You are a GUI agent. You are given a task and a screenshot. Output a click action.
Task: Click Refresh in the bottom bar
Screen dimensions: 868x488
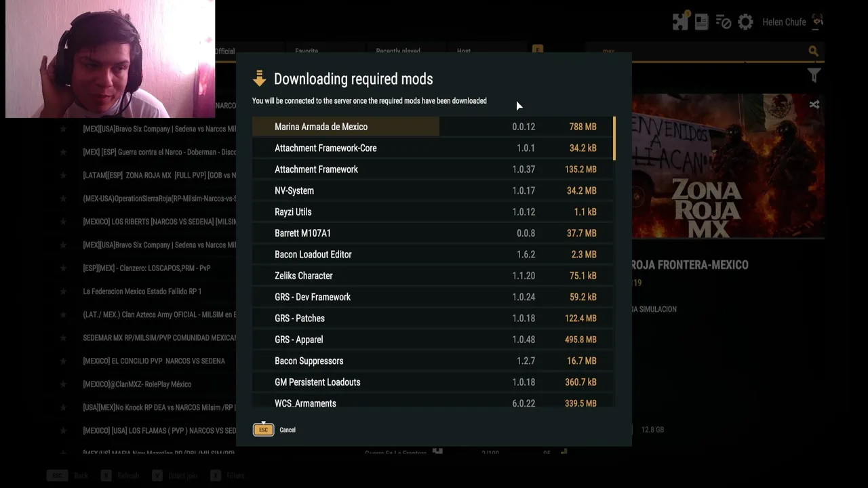tap(120, 476)
